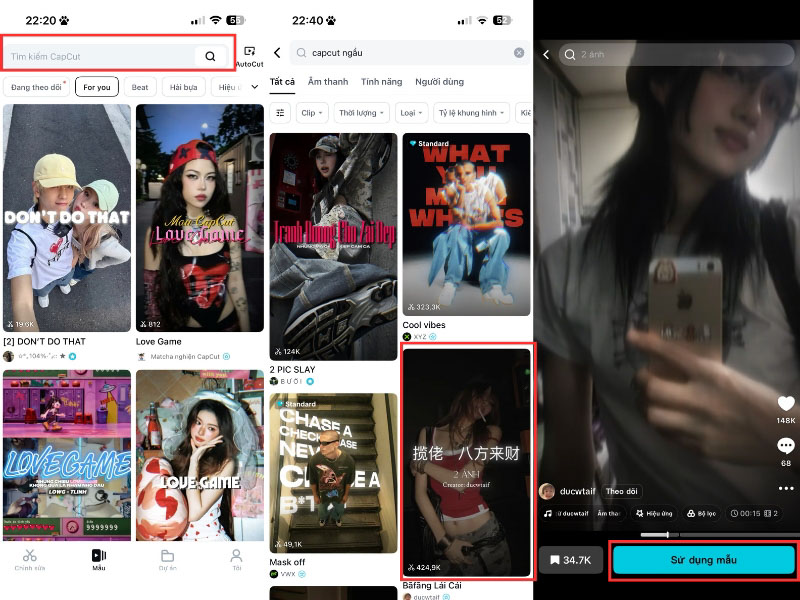
Task: Open the Chỉnh sửa scissors tab
Action: coord(30,559)
